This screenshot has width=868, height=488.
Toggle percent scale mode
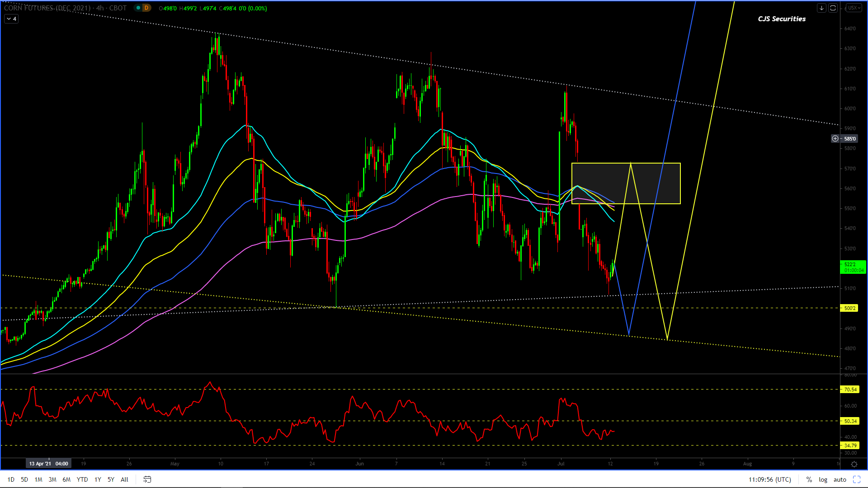[x=809, y=479]
